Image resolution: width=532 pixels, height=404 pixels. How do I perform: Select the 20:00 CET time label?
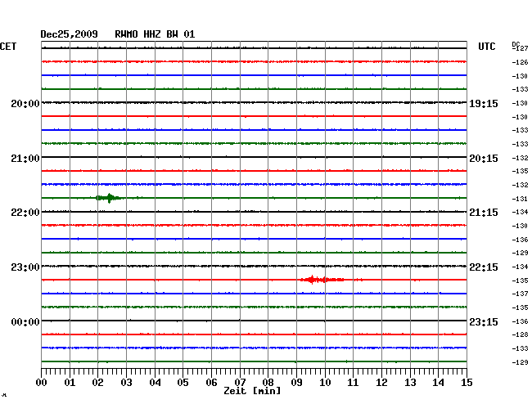click(x=25, y=104)
